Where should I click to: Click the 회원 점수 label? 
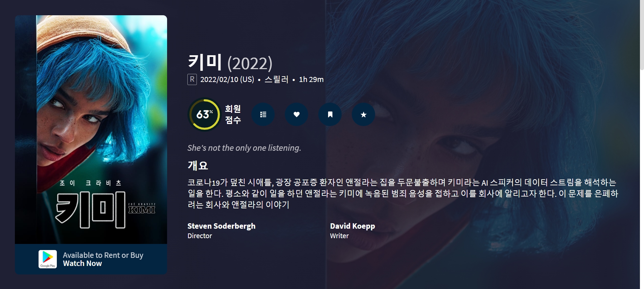(x=233, y=114)
